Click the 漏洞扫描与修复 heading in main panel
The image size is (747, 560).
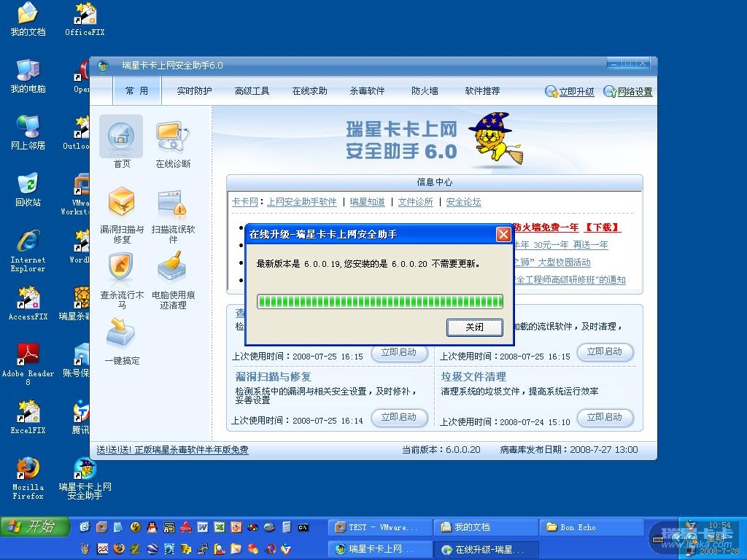[274, 377]
